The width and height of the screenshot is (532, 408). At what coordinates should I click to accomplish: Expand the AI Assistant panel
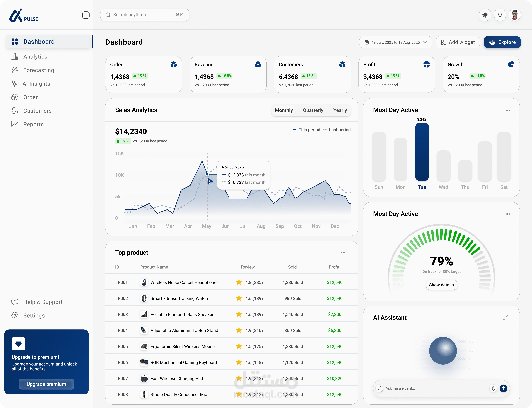[506, 317]
